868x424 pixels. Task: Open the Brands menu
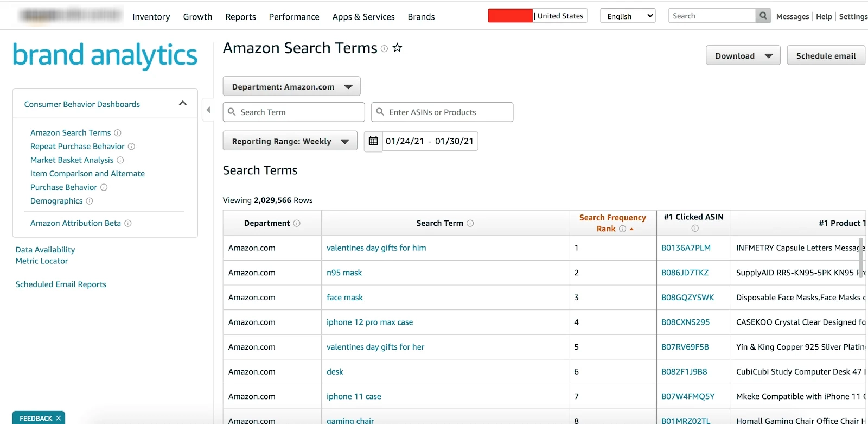[x=421, y=17]
